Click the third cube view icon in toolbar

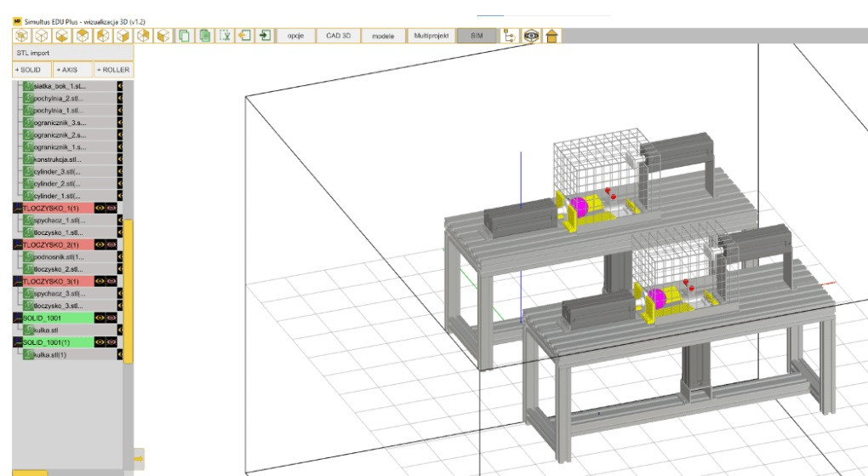(x=62, y=36)
